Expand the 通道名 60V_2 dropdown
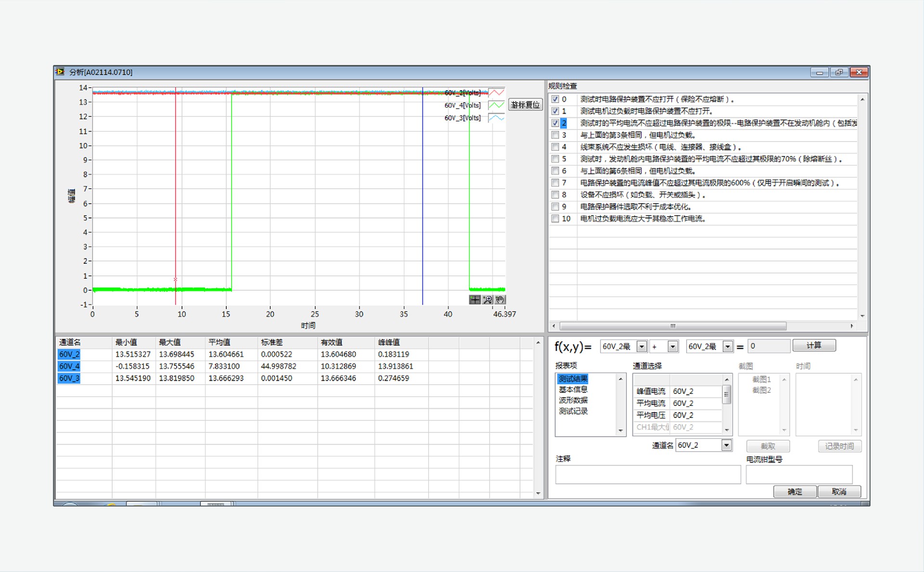924x572 pixels. coord(726,445)
